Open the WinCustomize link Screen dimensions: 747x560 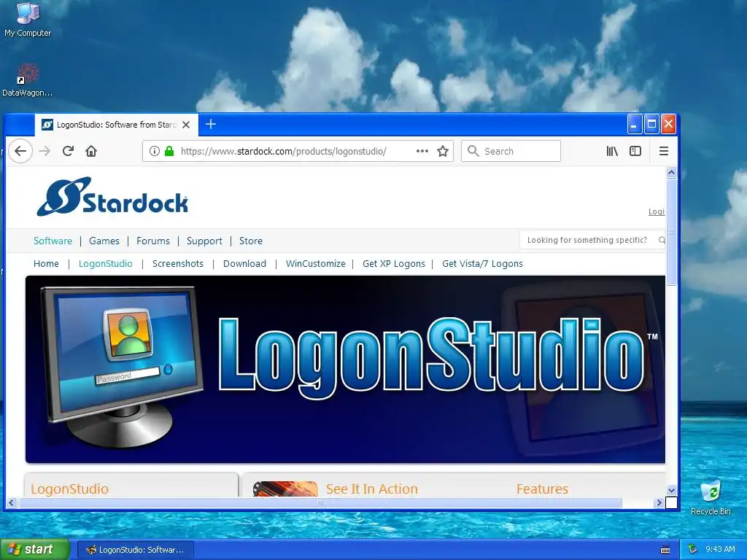click(315, 264)
